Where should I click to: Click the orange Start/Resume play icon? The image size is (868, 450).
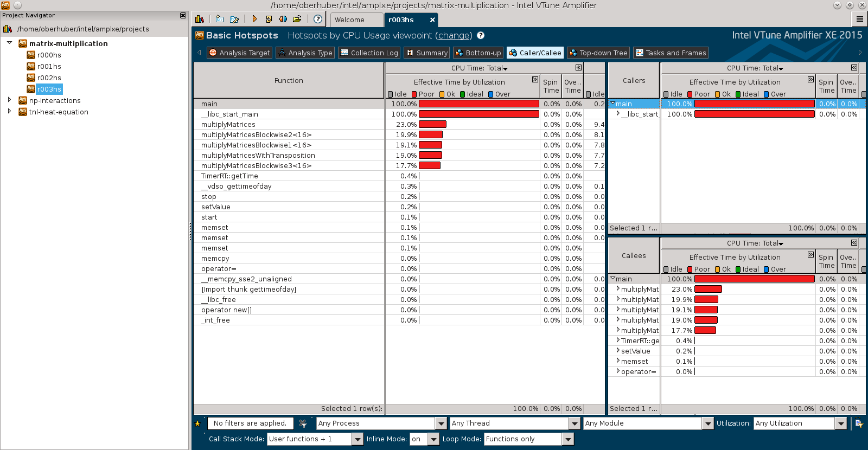point(254,19)
